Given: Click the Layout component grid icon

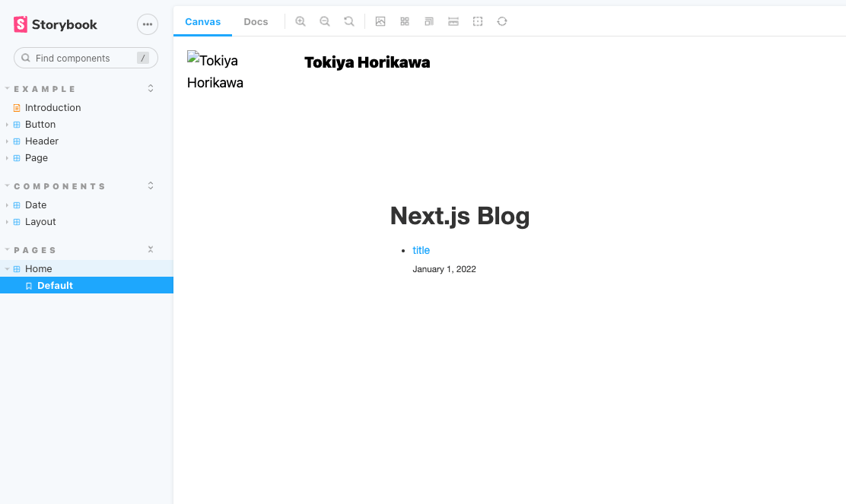Looking at the screenshot, I should click(x=17, y=222).
